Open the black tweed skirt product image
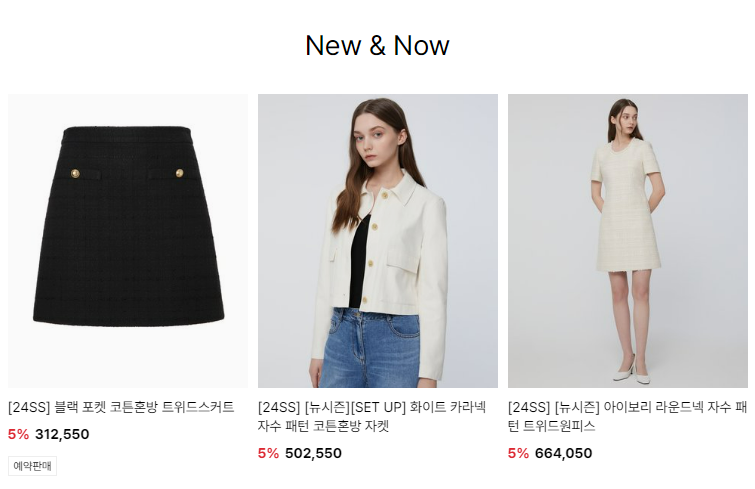This screenshot has height=489, width=755. point(128,241)
